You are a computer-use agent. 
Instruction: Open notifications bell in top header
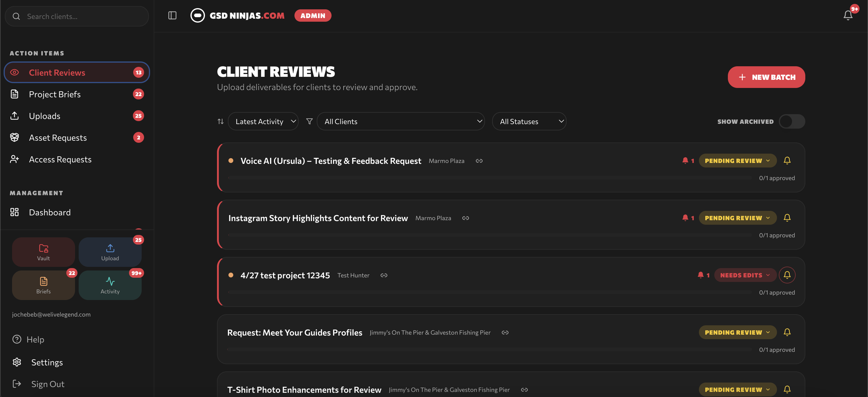pyautogui.click(x=848, y=15)
